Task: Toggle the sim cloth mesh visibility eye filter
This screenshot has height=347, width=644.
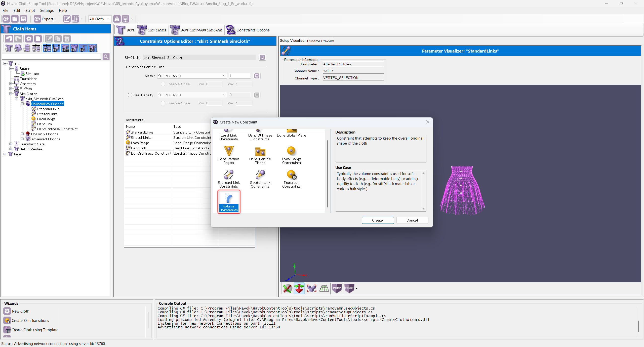Action: tap(74, 48)
